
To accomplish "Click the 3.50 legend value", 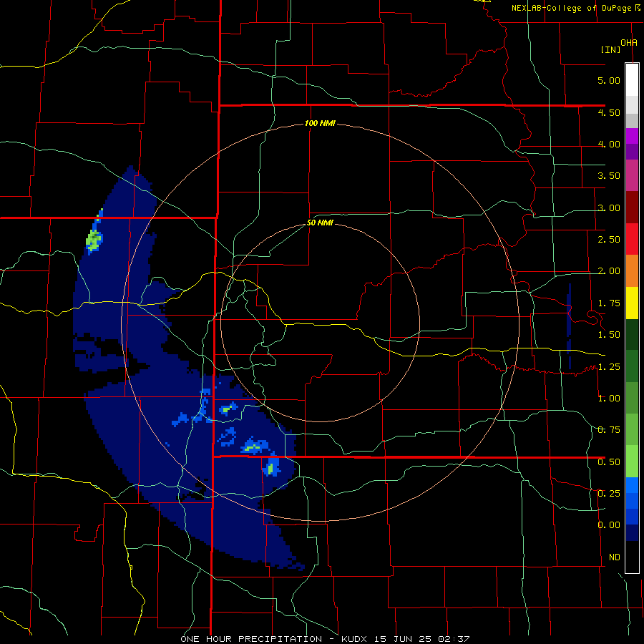I will (609, 176).
